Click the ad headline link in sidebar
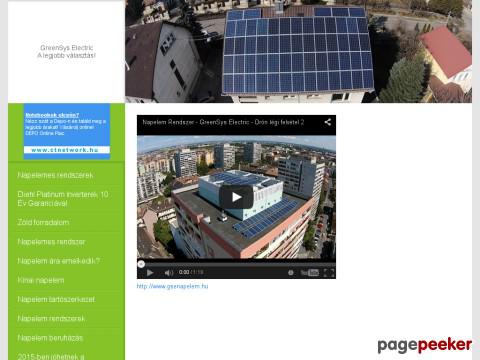 point(52,115)
